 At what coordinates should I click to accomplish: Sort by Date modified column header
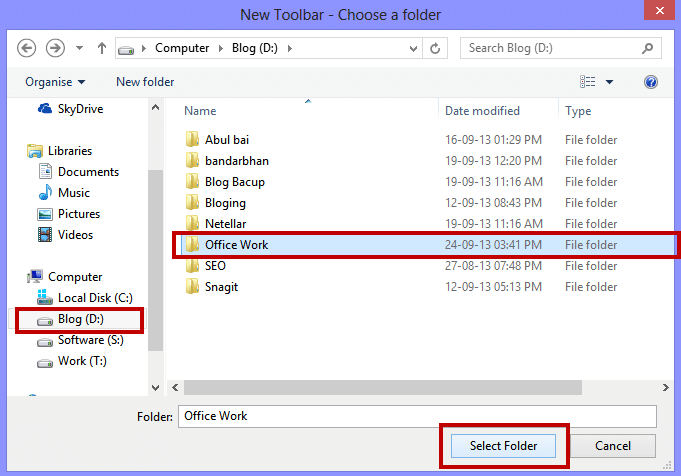click(482, 111)
